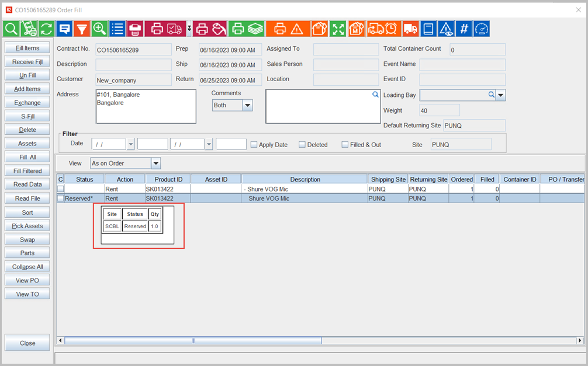Click the green magnifier search icon
The image size is (588, 366).
(x=11, y=29)
